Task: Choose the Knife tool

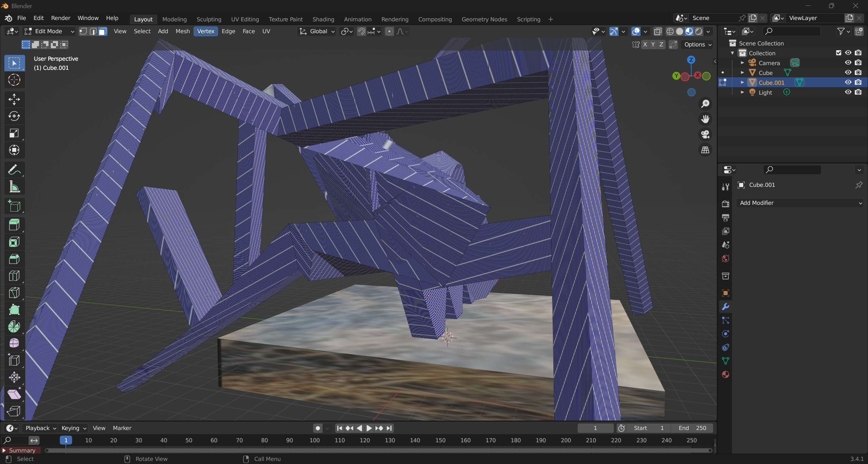Action: pyautogui.click(x=14, y=293)
